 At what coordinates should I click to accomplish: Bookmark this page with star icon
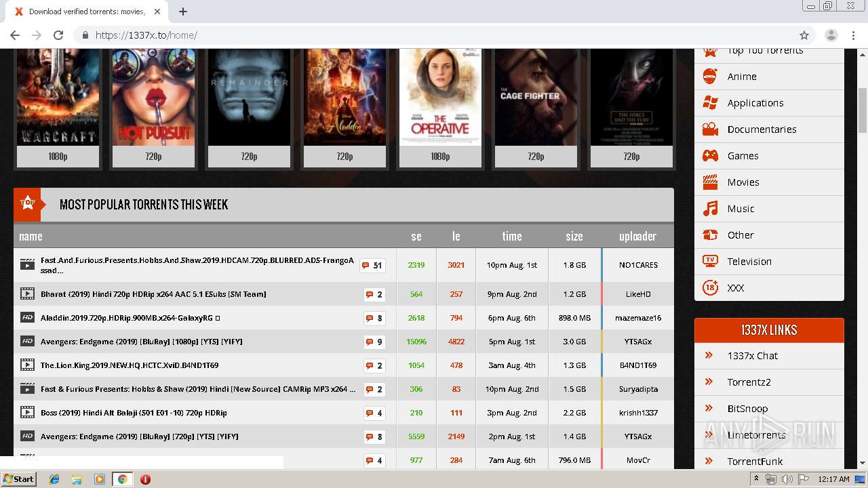pos(804,35)
